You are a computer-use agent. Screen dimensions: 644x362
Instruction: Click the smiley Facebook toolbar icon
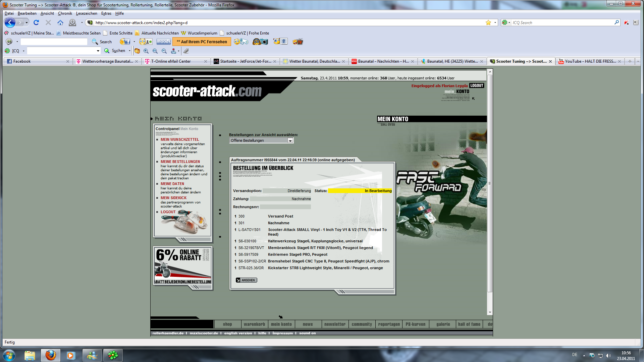click(125, 42)
